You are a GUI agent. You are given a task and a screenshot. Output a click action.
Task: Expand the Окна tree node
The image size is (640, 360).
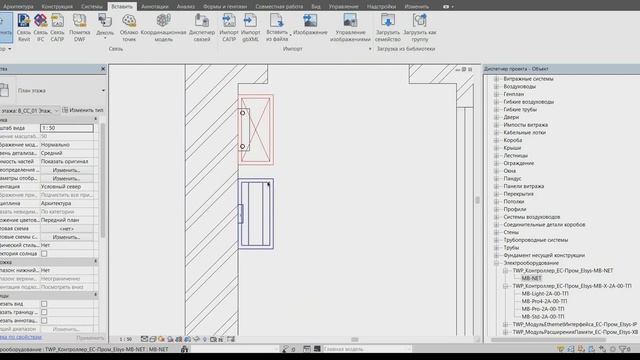[x=496, y=171]
